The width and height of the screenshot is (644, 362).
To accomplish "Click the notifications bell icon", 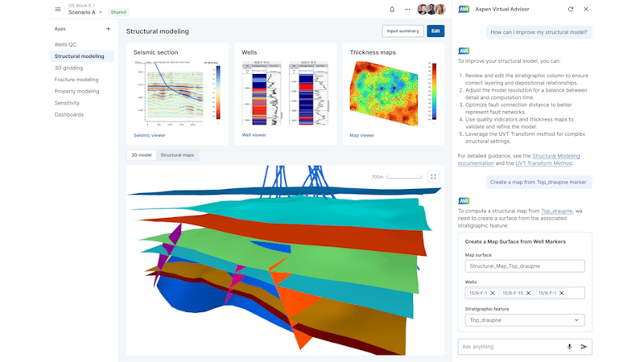I will coord(392,10).
